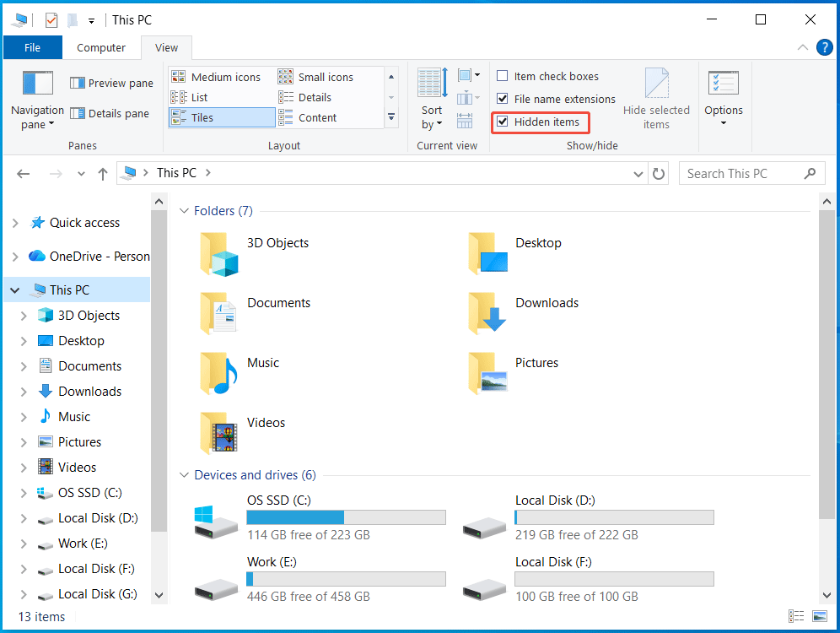Select Work (E:) in navigation pane
This screenshot has height=633, width=840.
click(x=83, y=544)
